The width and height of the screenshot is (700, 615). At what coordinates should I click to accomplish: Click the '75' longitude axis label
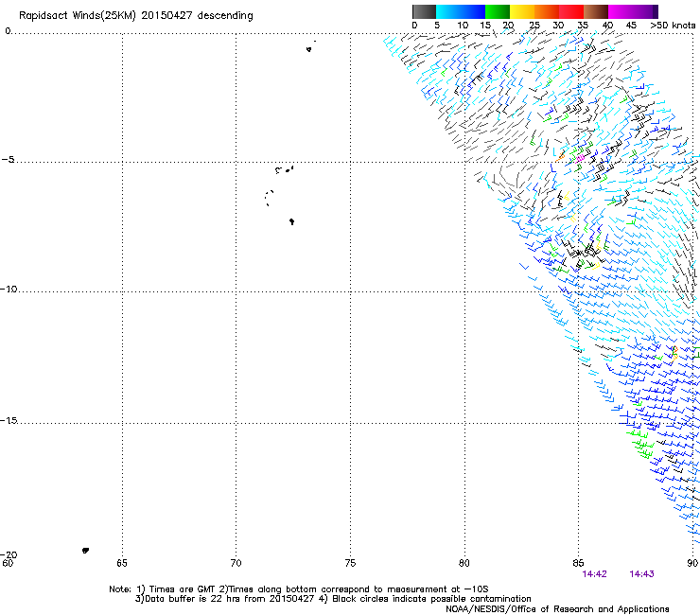tap(350, 563)
